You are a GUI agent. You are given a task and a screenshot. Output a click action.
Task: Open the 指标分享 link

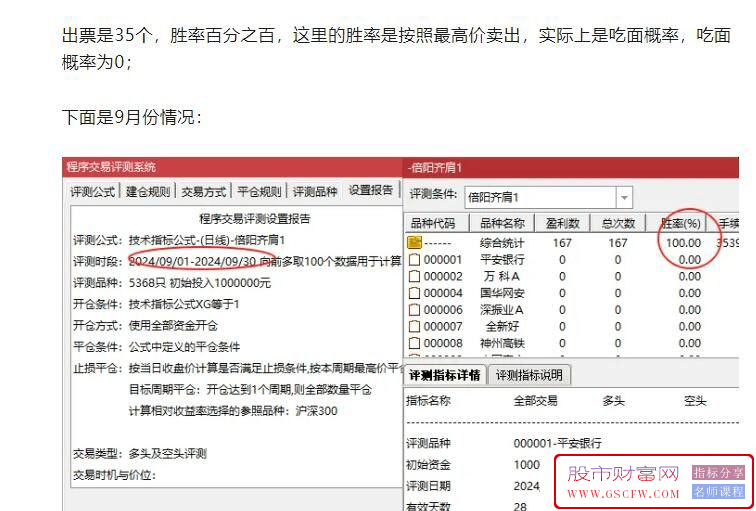pyautogui.click(x=718, y=472)
